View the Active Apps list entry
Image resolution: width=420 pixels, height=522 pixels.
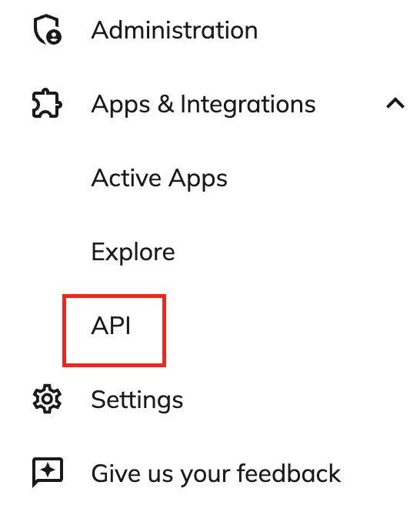point(159,179)
